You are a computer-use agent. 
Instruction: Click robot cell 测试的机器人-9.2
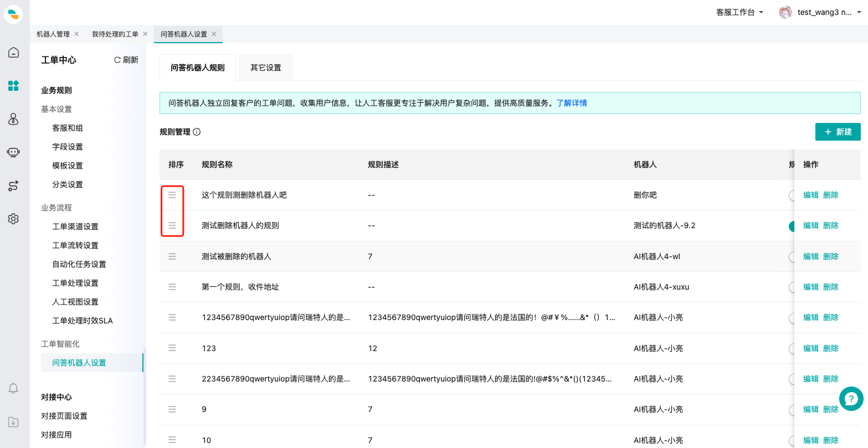click(664, 225)
